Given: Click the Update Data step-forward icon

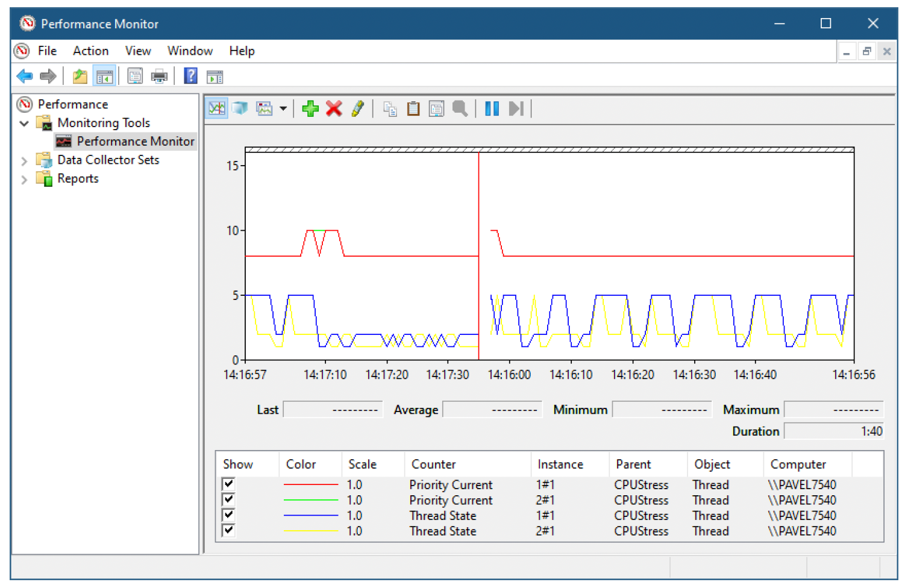Looking at the screenshot, I should click(516, 108).
